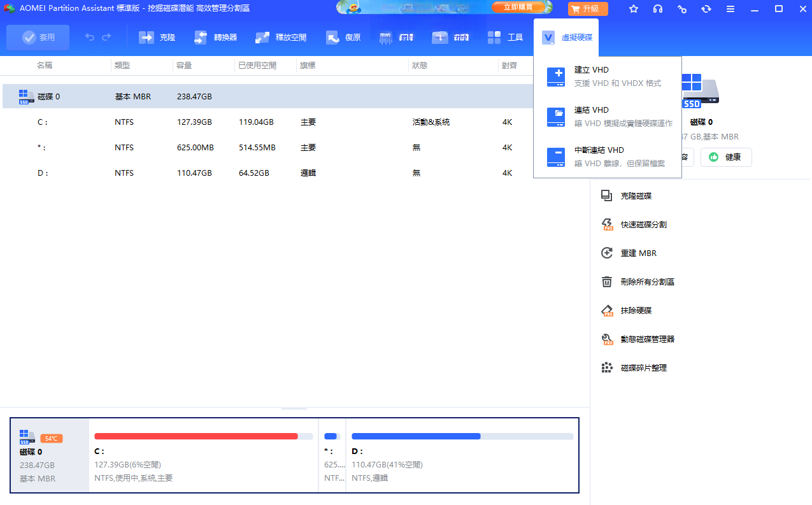Open the 釋放空間 free-up-space tool

coord(281,38)
